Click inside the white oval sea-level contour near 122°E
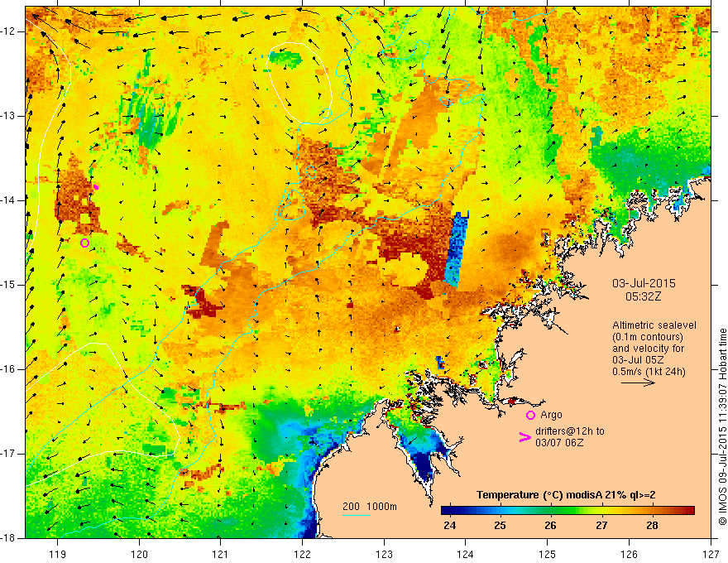 [x=299, y=83]
